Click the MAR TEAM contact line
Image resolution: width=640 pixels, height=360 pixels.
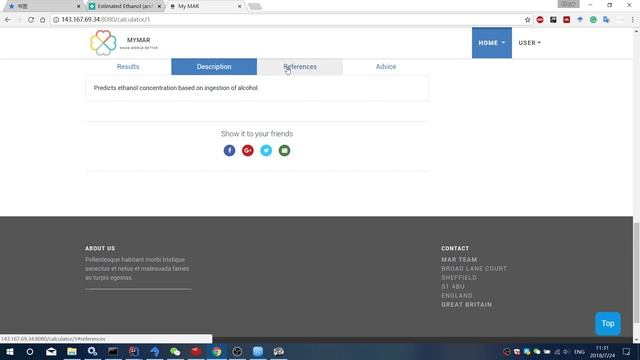tap(459, 260)
